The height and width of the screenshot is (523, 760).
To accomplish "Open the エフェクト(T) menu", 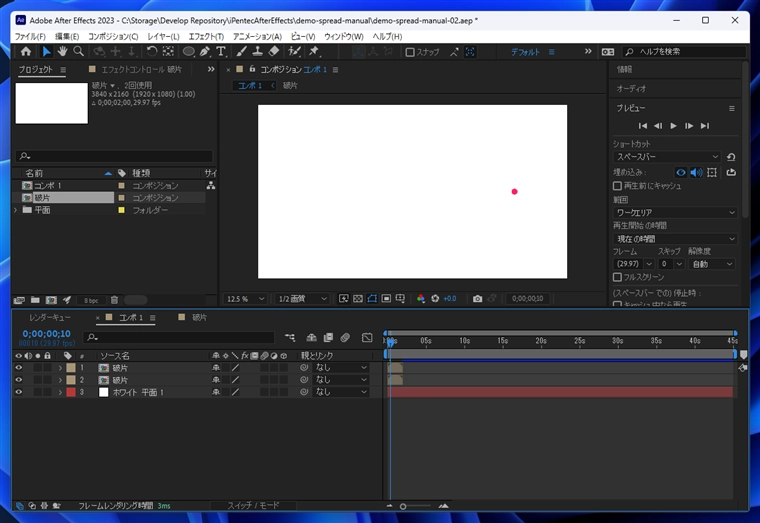I will (x=206, y=36).
